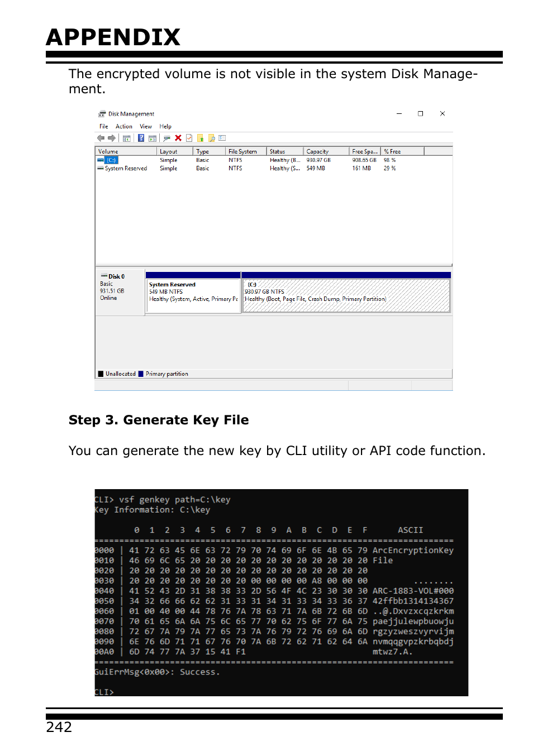Sort by the Capacity column header
Image resolution: width=533 pixels, height=756 pixels.
point(327,151)
